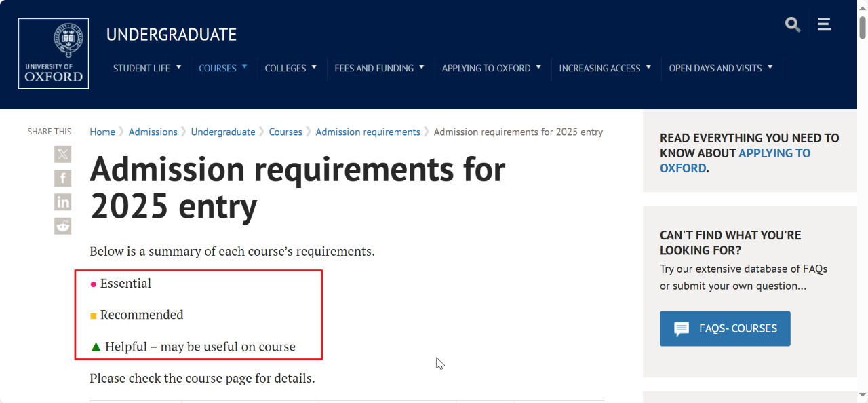Viewport: 868px width, 403px height.
Task: Share page on X (Twitter)
Action: [x=63, y=154]
